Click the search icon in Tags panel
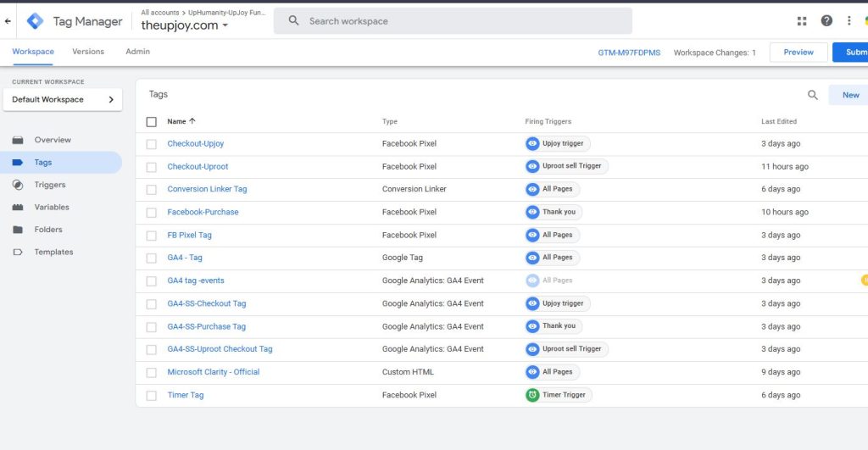 [812, 95]
